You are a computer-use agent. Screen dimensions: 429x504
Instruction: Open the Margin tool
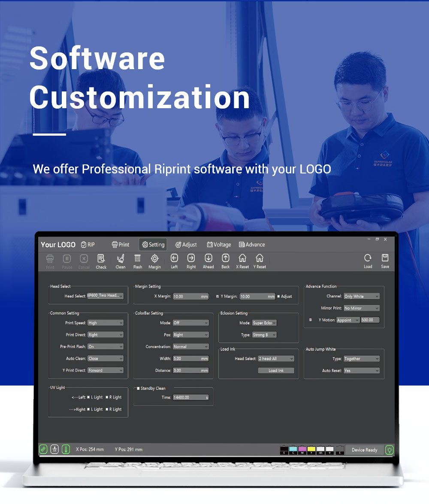tap(154, 261)
